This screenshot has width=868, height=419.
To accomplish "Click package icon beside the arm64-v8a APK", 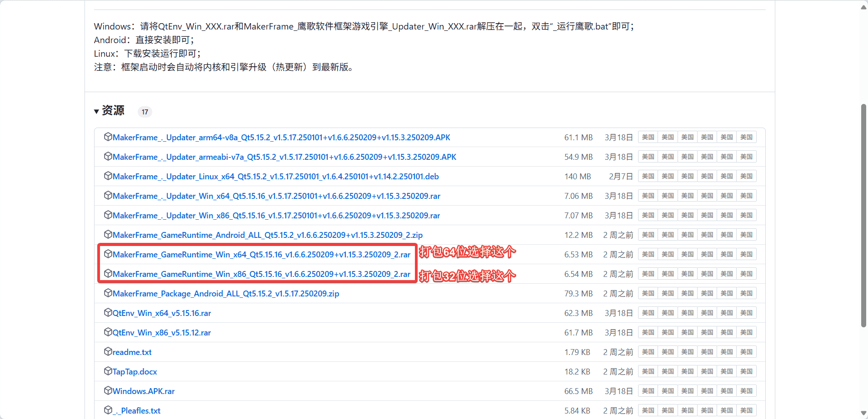I will tap(108, 137).
